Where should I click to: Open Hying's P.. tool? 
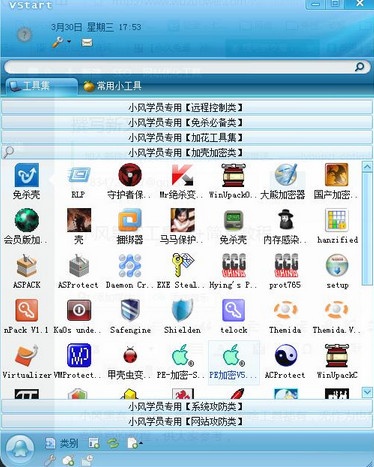[233, 272]
